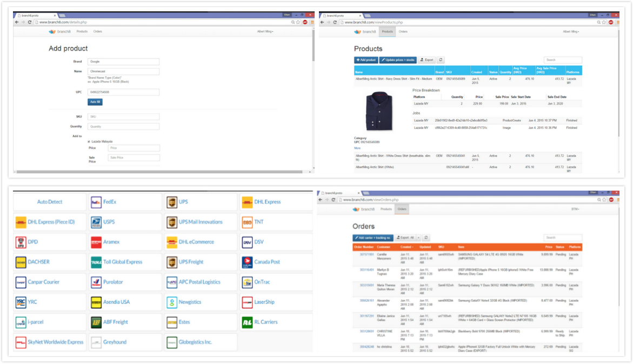Click the TNT carrier logo icon
The width and height of the screenshot is (633, 364).
(x=247, y=222)
